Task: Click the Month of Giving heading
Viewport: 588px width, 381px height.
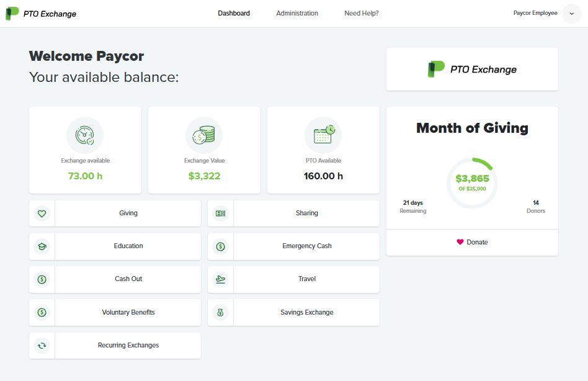Action: point(472,128)
